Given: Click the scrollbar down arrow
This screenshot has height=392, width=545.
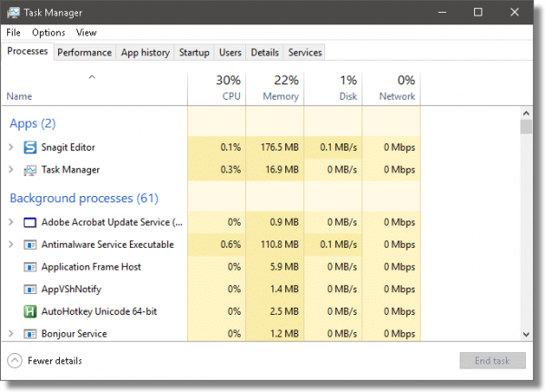Looking at the screenshot, I should click(526, 334).
